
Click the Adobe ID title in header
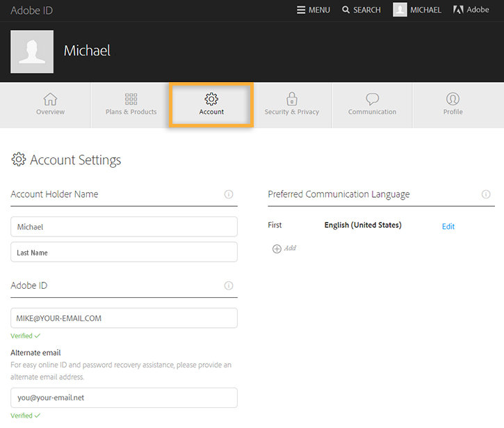[x=31, y=10]
